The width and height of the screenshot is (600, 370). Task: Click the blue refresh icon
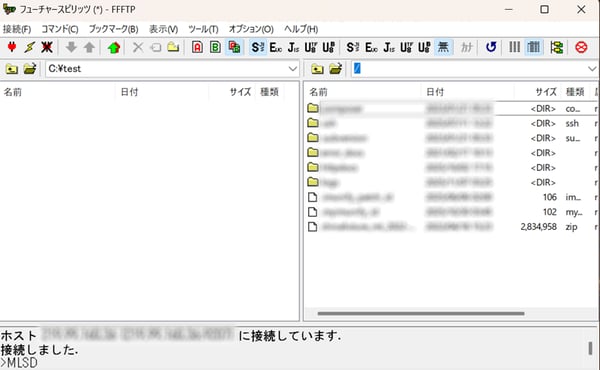[491, 47]
